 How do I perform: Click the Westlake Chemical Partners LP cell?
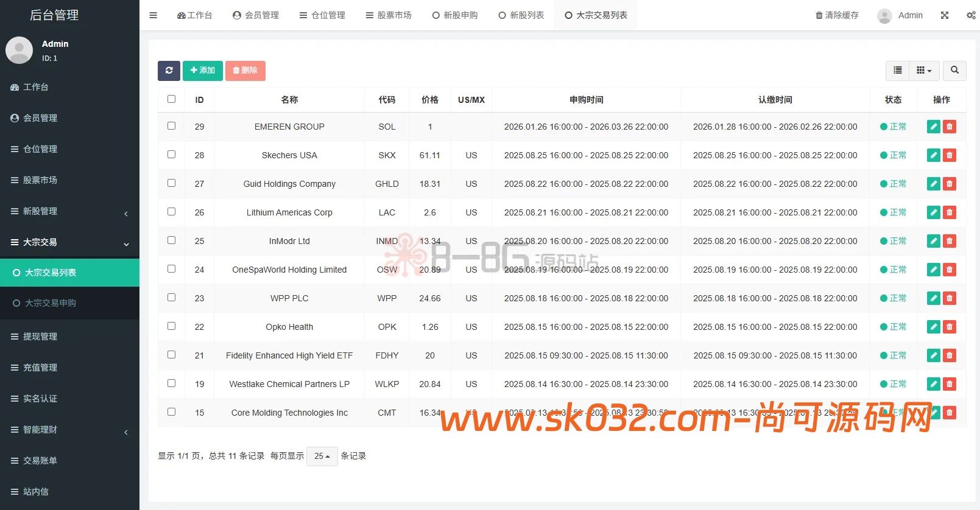[289, 384]
